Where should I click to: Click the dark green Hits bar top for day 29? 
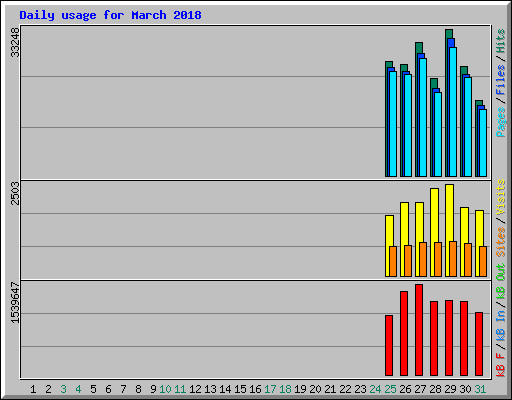449,34
